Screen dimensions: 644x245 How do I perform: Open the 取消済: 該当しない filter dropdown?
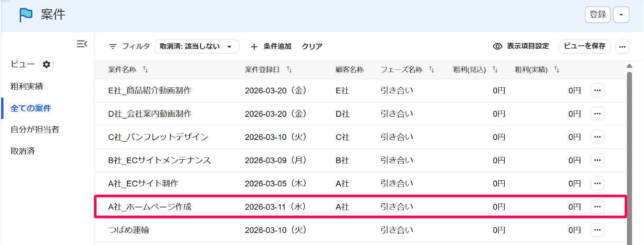(197, 47)
